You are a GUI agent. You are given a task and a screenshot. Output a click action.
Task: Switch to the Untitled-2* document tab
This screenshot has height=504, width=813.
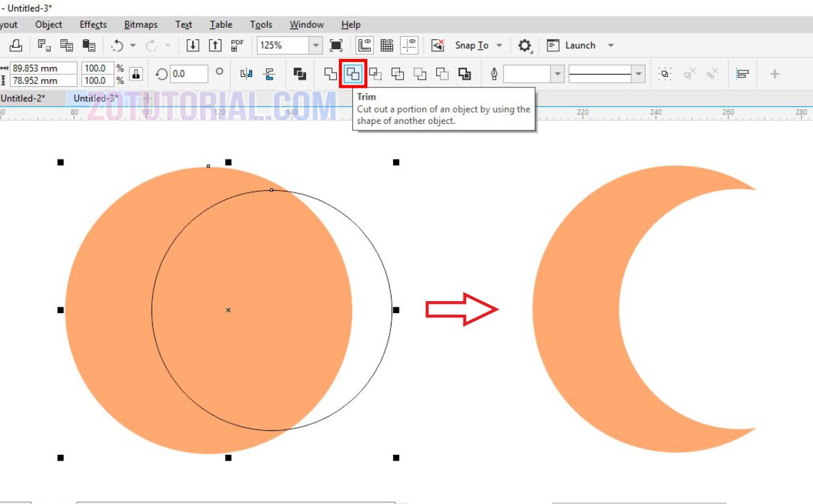pos(23,98)
